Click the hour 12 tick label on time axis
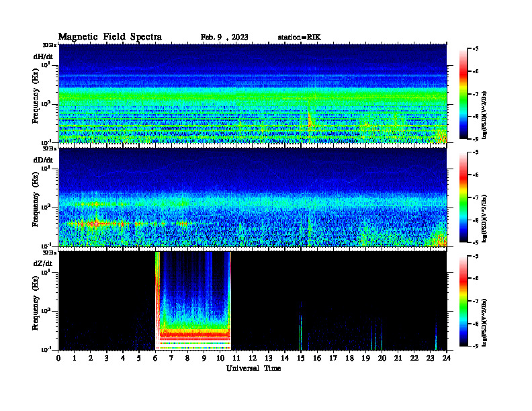Screen dimensions: 532x411 [253, 359]
